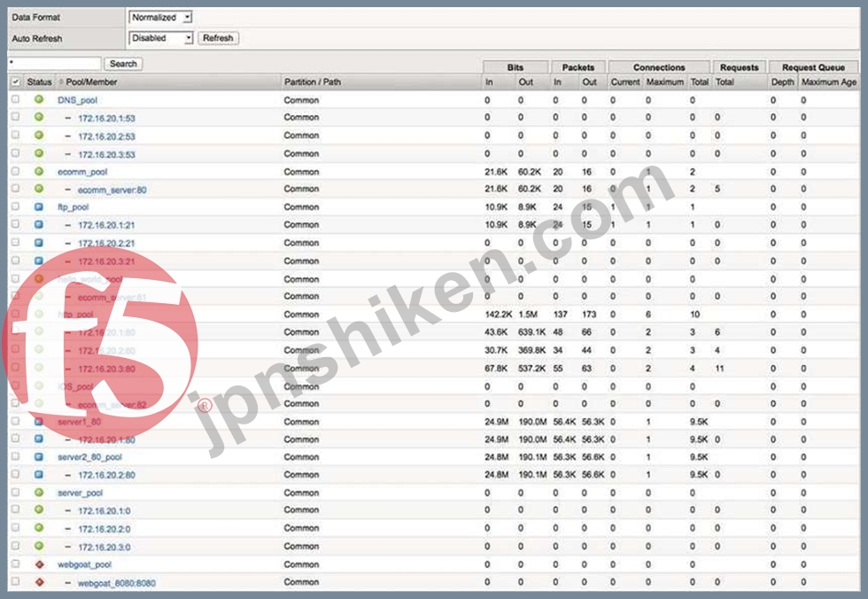868x599 pixels.
Task: Click status icon next to ecomm_server:80
Action: pos(39,188)
